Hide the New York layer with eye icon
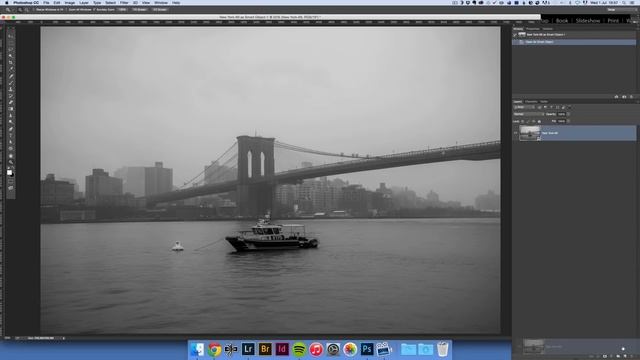This screenshot has width=640, height=360. coord(516,133)
